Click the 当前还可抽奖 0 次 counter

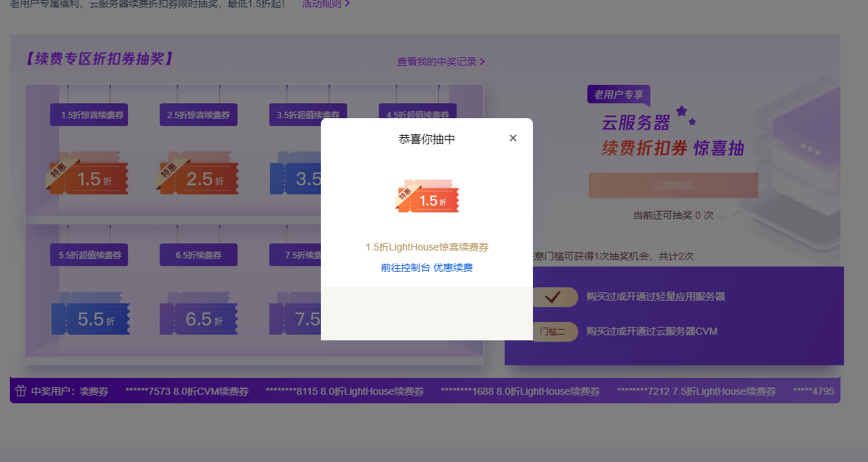pos(673,215)
